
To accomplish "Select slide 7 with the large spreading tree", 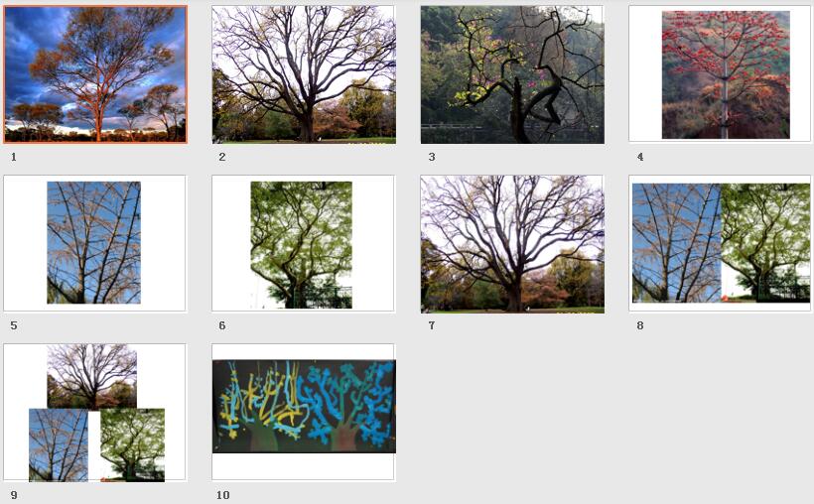I will pyautogui.click(x=512, y=244).
